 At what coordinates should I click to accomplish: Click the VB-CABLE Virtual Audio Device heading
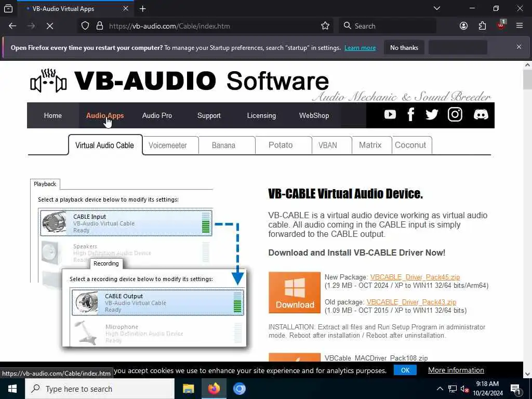coord(345,194)
